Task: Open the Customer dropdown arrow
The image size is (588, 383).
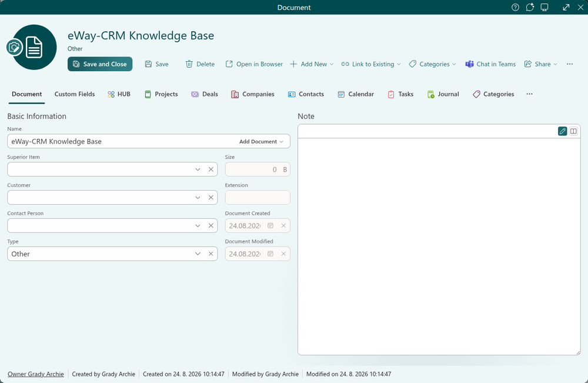Action: pyautogui.click(x=198, y=197)
